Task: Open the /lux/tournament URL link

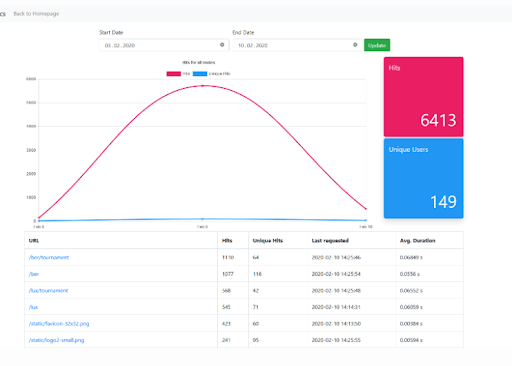Action: (x=49, y=291)
